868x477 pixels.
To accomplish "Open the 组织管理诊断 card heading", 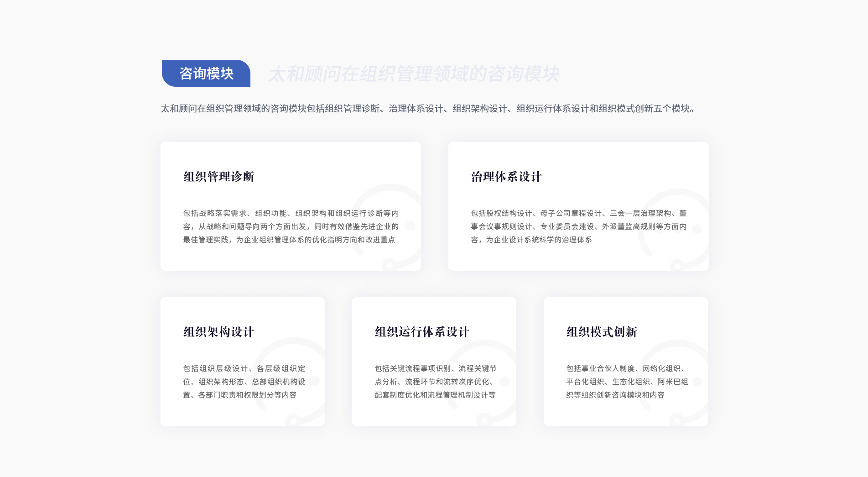I will tap(219, 177).
